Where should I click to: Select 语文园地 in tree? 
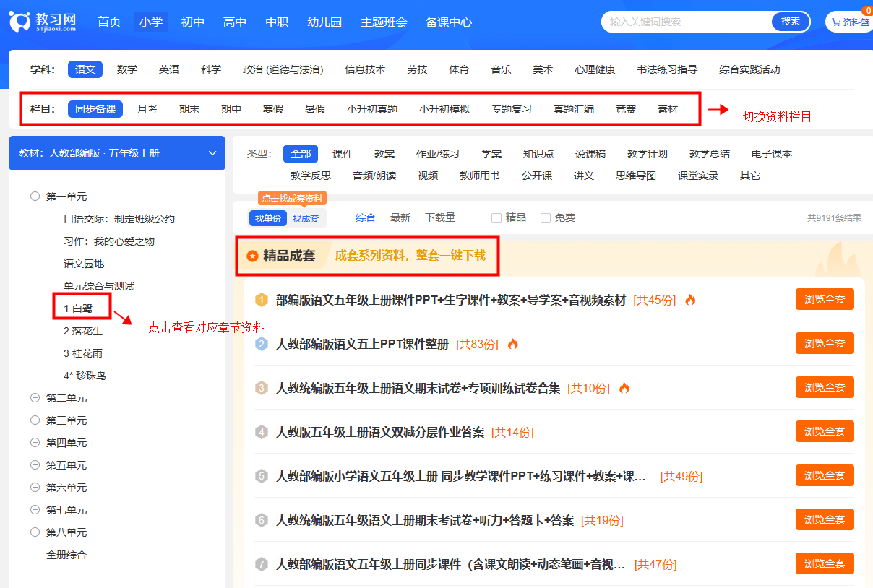point(84,264)
